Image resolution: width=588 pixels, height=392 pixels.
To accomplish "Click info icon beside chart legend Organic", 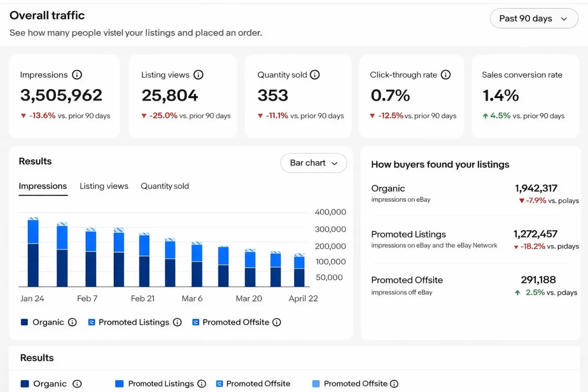I will point(73,322).
